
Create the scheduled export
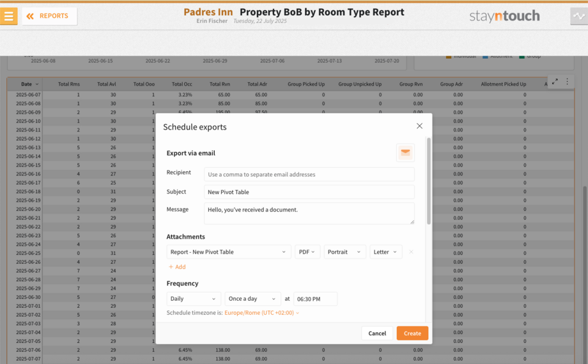coord(412,333)
